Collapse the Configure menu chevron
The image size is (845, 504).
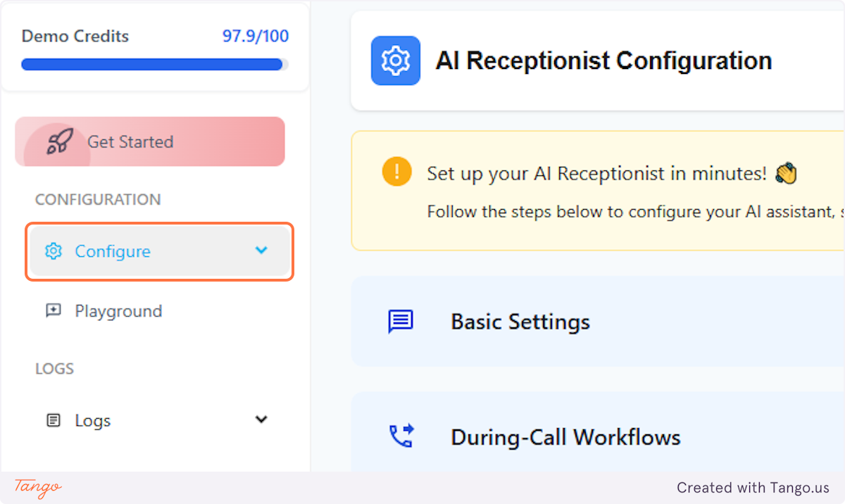(261, 250)
